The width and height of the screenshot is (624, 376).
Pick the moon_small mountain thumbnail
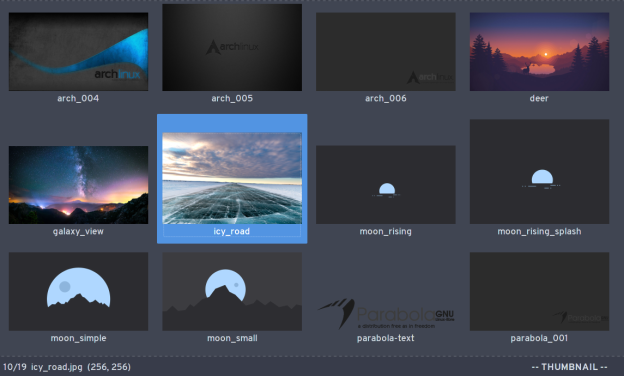coord(232,291)
